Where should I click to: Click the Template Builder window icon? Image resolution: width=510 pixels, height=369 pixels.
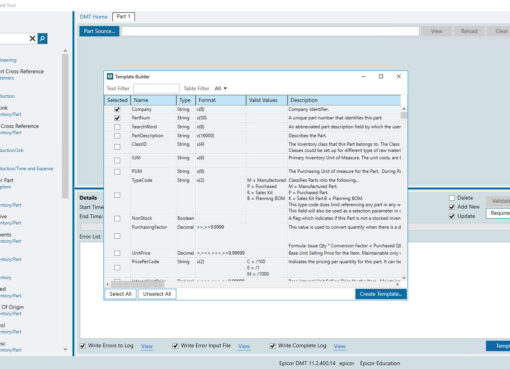pyautogui.click(x=110, y=76)
